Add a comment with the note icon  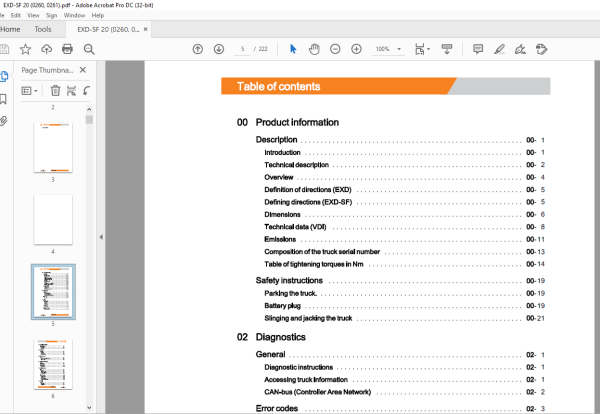(x=478, y=49)
